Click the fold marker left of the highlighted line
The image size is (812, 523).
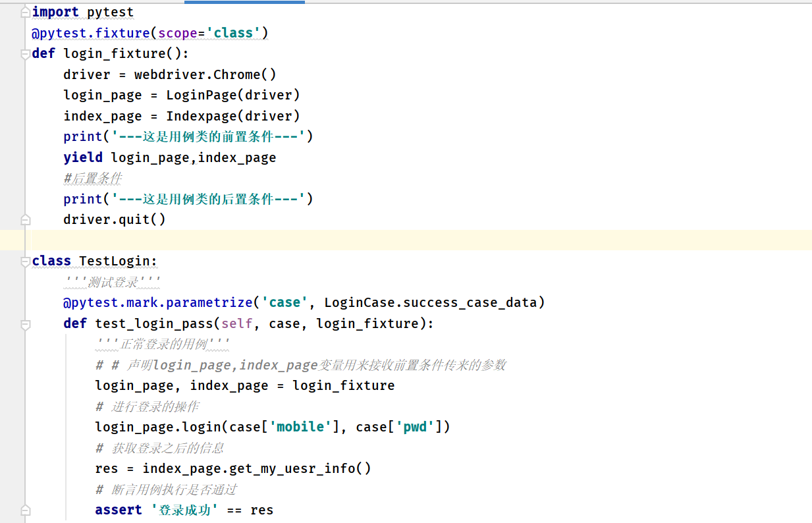click(x=24, y=218)
